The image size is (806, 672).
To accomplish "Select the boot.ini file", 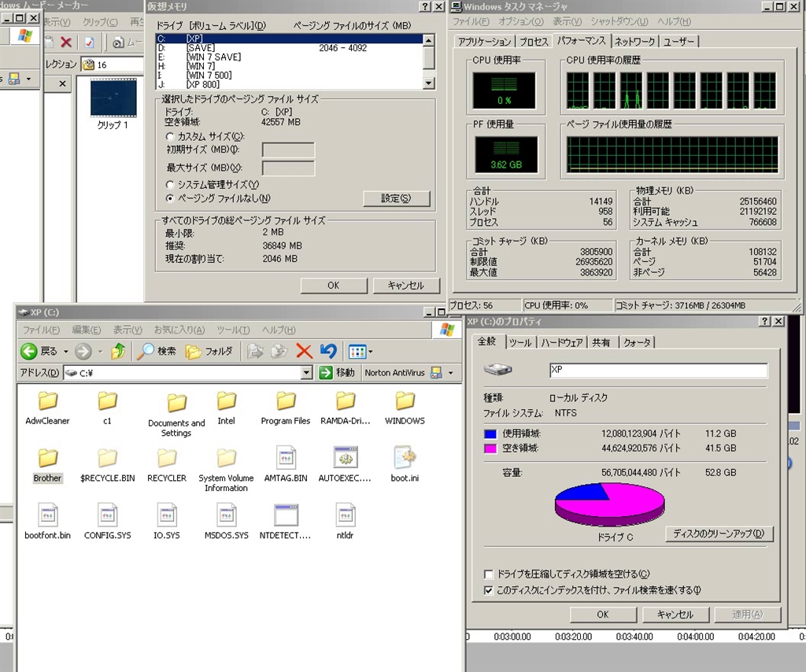I will click(x=405, y=464).
